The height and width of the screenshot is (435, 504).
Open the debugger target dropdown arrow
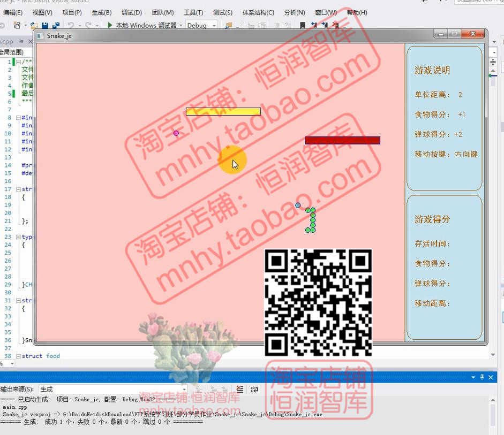(x=181, y=25)
